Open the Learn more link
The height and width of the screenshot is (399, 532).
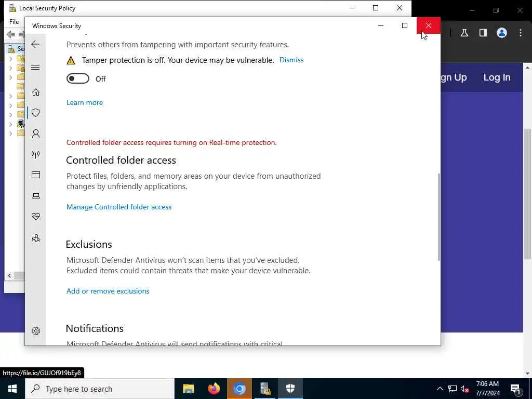point(85,102)
